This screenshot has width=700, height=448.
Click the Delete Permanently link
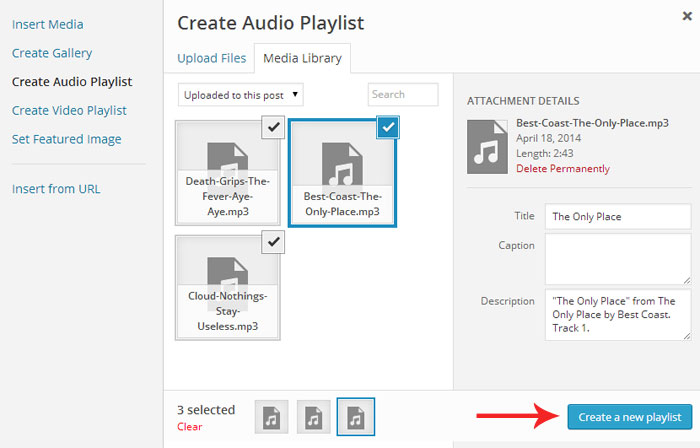click(563, 169)
